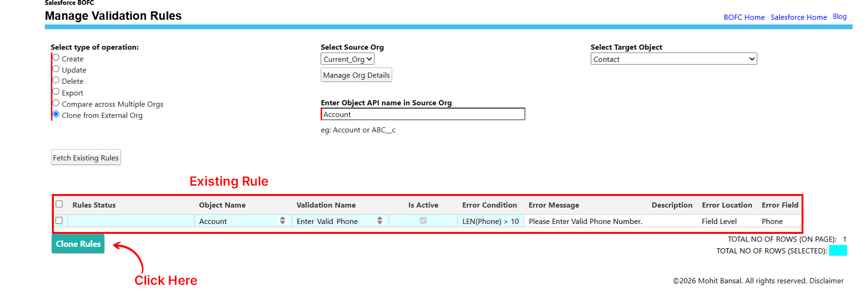Pick the Export operation radio button

tap(56, 92)
